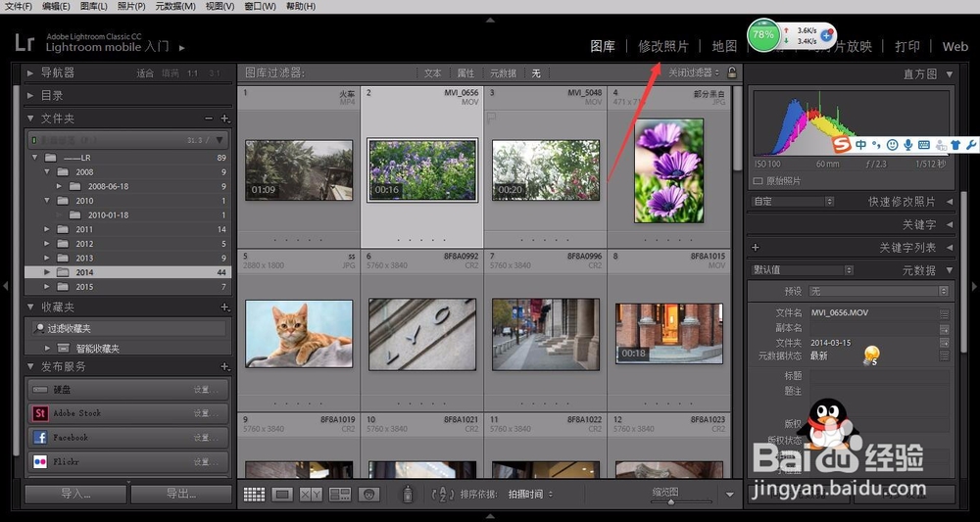Image resolution: width=980 pixels, height=522 pixels.
Task: Click Sogou input method S logo
Action: pos(843,145)
